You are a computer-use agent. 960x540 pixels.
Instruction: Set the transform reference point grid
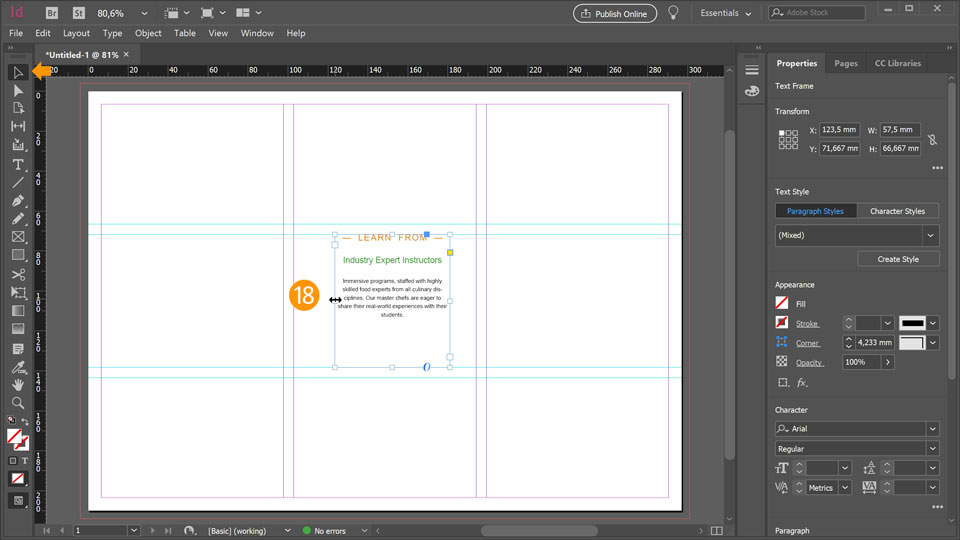789,140
